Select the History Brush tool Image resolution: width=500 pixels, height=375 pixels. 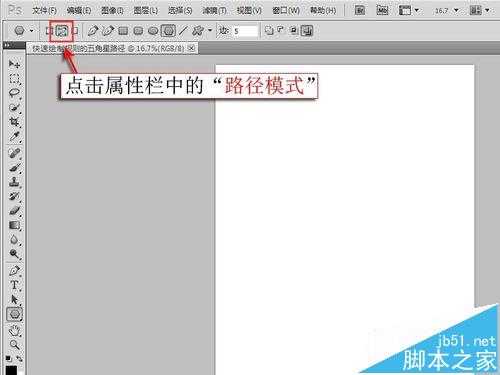14,196
